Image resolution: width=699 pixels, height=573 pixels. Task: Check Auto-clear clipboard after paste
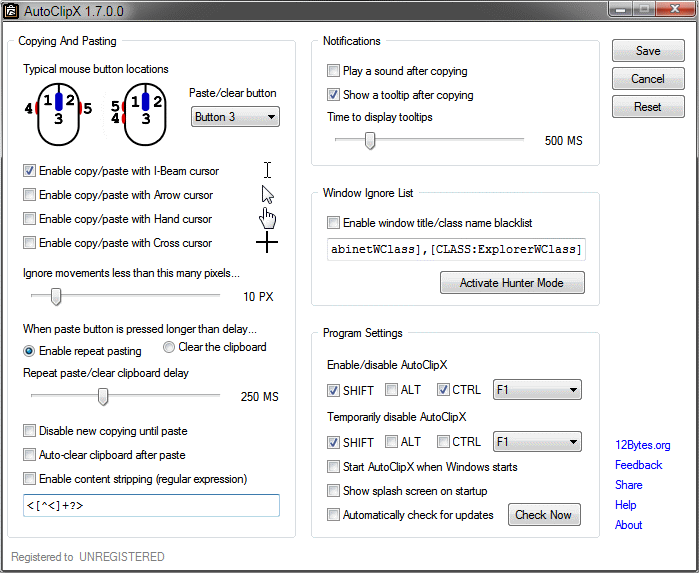click(x=29, y=455)
